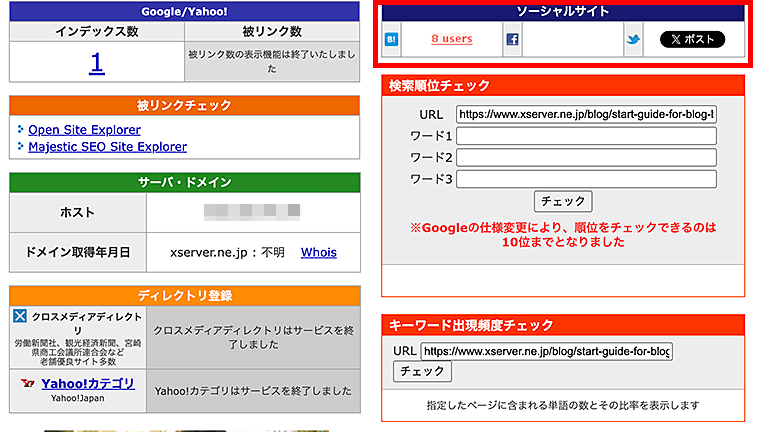The height and width of the screenshot is (432, 760).
Task: Click the Facebook icon in social site row
Action: (x=512, y=39)
